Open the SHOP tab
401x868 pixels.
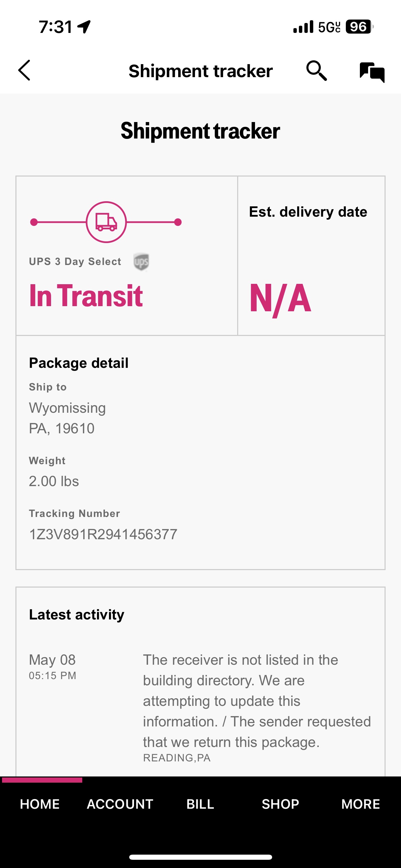[x=280, y=804]
